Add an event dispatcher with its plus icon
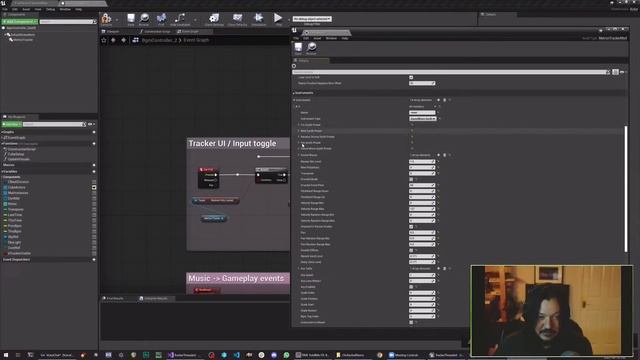This screenshot has height=360, width=640. [x=94, y=260]
